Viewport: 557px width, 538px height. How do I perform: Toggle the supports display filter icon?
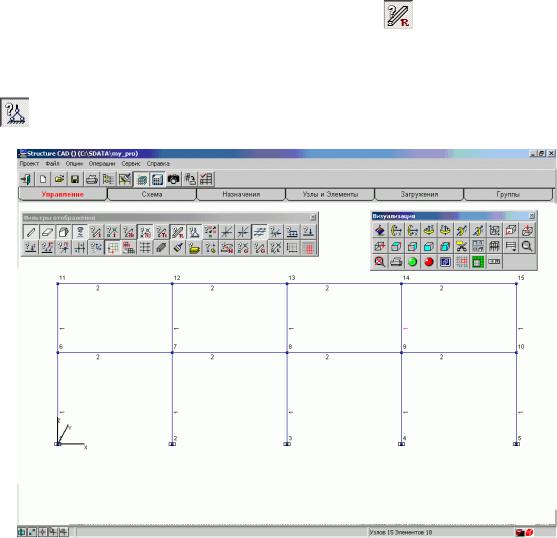point(194,232)
